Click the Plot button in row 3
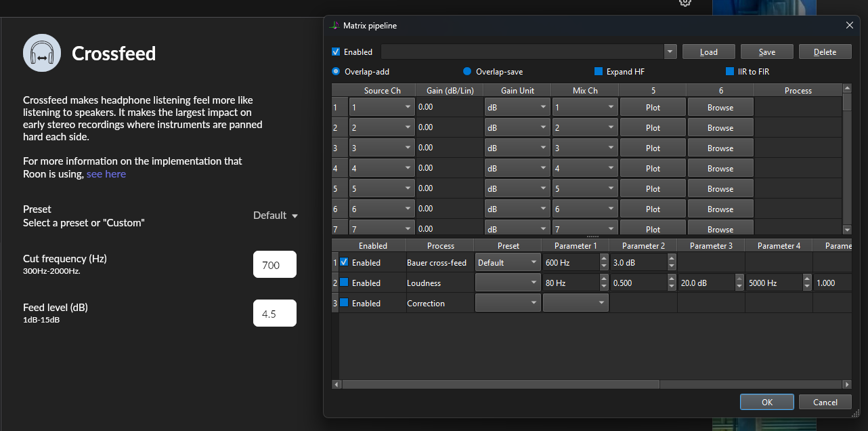The height and width of the screenshot is (431, 868). tap(653, 148)
